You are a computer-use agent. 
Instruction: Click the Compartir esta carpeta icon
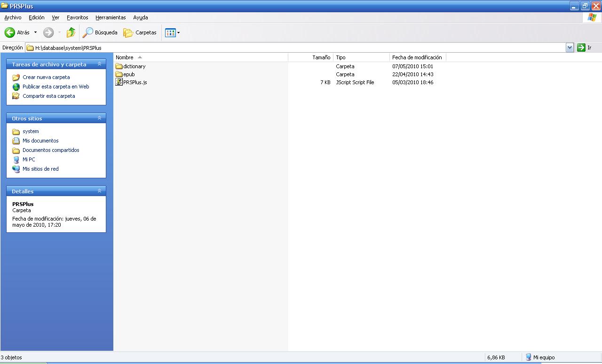tap(16, 96)
